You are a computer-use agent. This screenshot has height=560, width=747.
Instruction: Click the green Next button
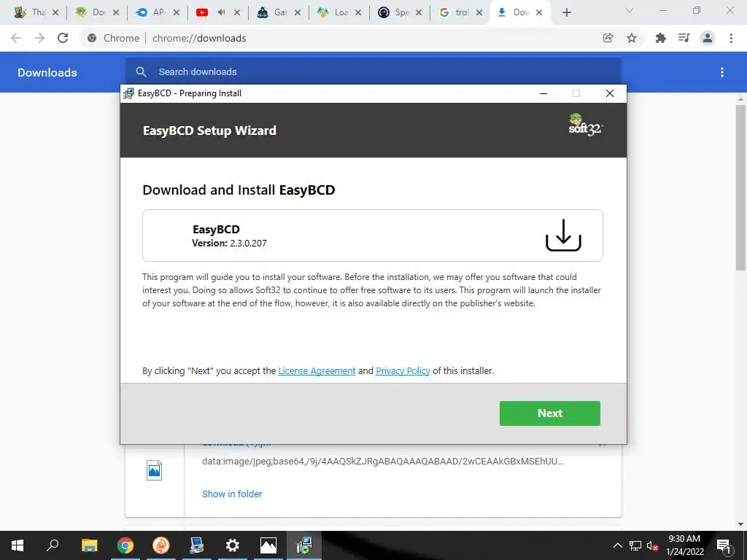point(550,413)
